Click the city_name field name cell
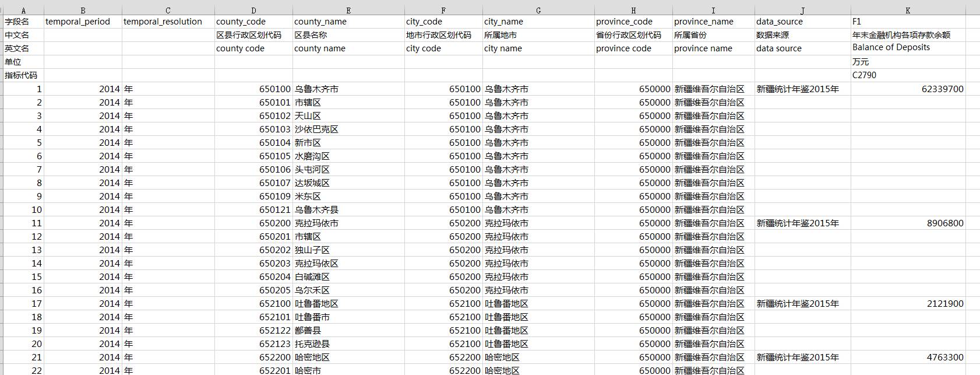 click(x=538, y=22)
